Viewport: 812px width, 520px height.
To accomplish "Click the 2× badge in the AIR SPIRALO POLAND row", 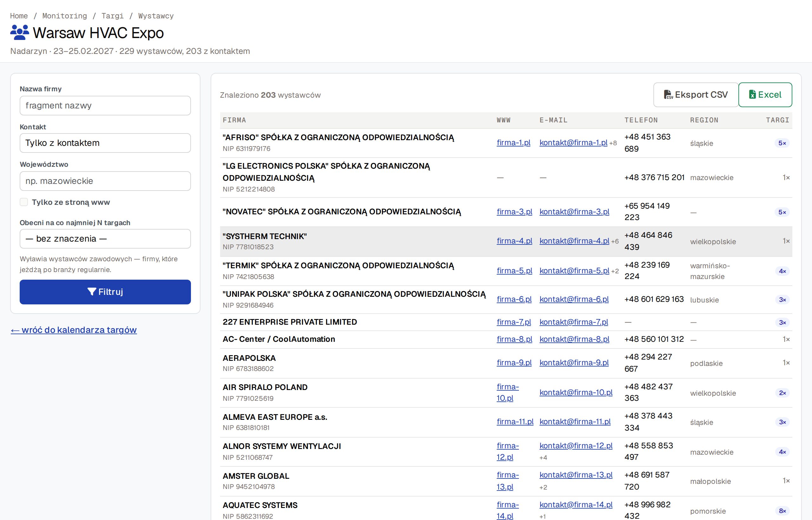I will tap(782, 393).
